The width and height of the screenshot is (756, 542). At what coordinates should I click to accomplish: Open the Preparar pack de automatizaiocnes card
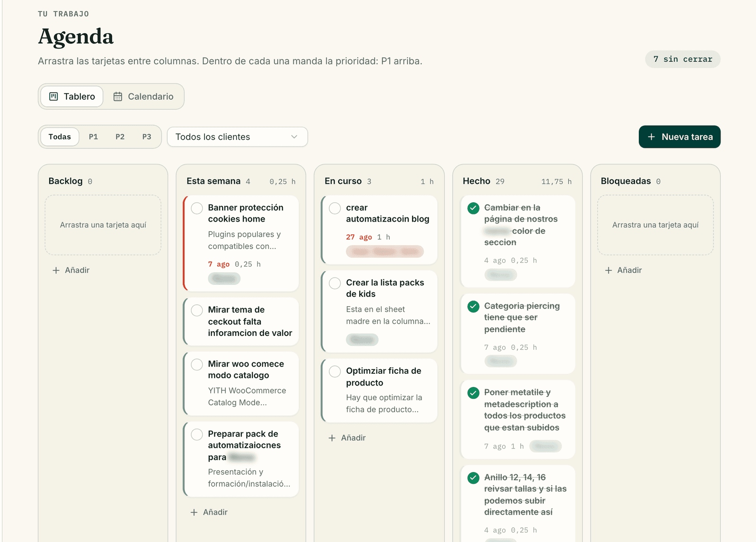(241, 459)
